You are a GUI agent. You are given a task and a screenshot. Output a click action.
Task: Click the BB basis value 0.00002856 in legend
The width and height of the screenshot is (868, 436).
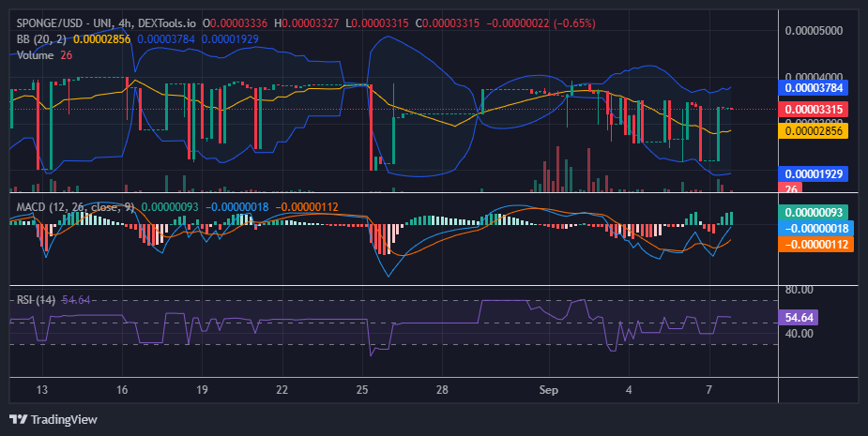pos(102,39)
